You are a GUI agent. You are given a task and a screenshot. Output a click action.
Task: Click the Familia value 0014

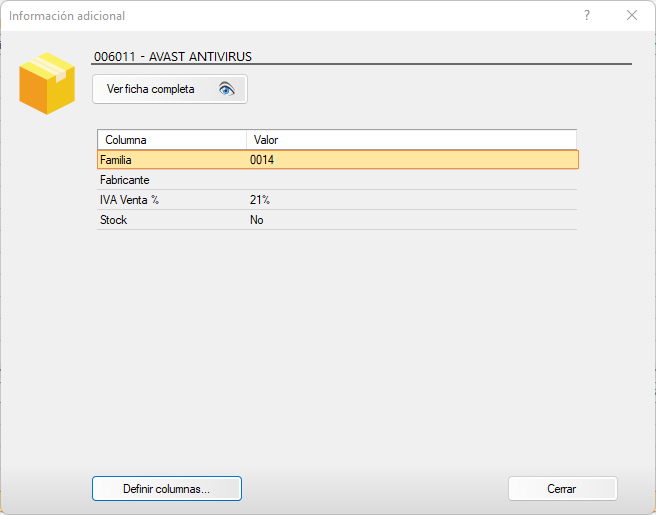[262, 160]
